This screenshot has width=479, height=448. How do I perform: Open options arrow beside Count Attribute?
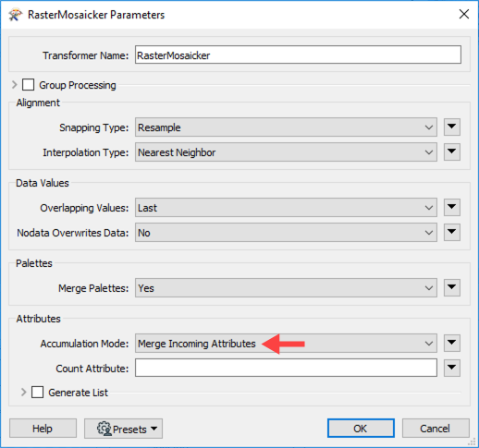[x=452, y=368]
